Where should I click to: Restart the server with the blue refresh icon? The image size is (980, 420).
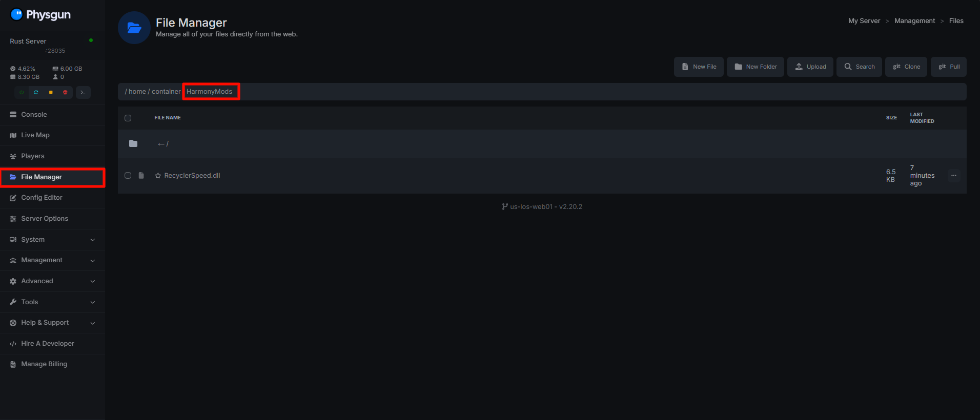36,92
